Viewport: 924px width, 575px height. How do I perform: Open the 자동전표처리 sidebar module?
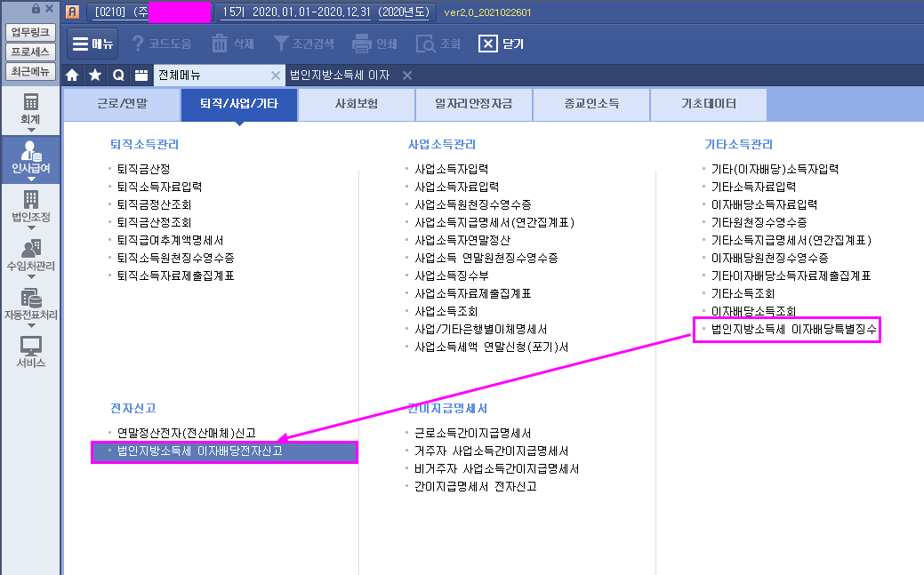30,305
